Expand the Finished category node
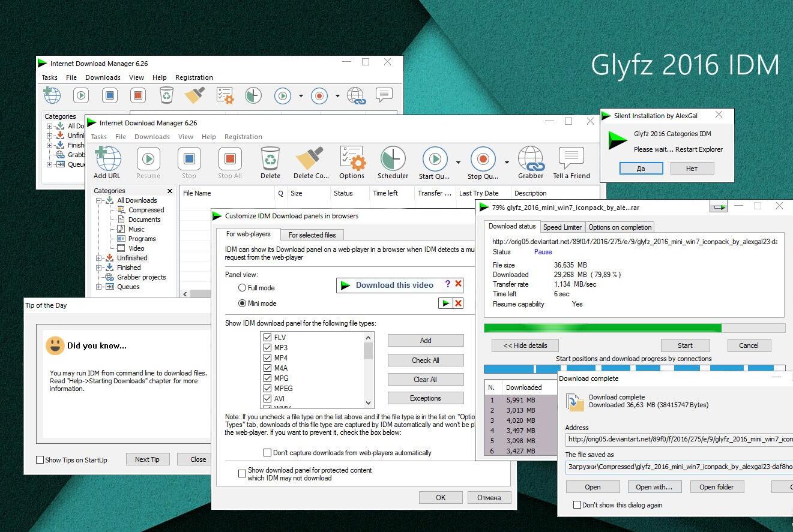The height and width of the screenshot is (532, 793). coord(99,267)
